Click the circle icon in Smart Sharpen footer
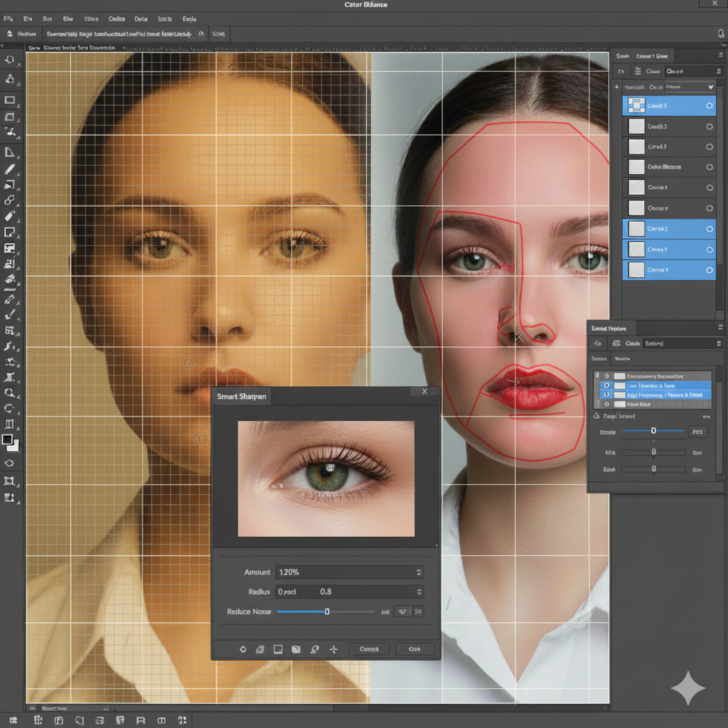 pyautogui.click(x=242, y=649)
